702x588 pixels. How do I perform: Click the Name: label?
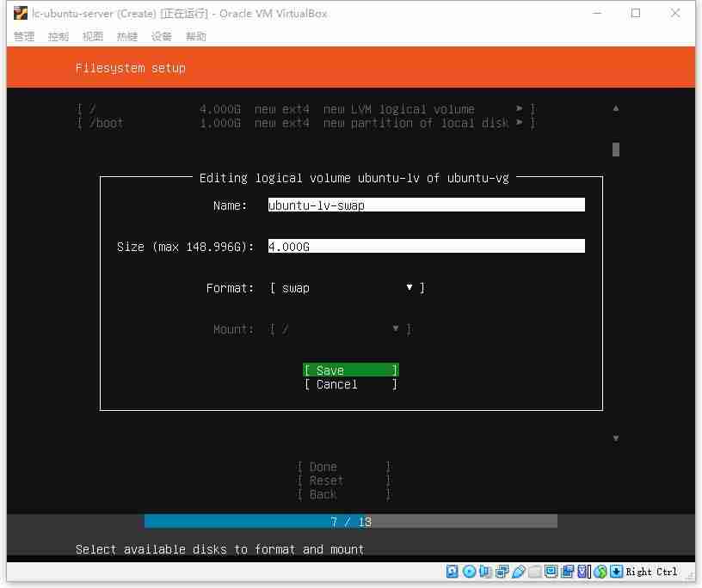(x=230, y=205)
